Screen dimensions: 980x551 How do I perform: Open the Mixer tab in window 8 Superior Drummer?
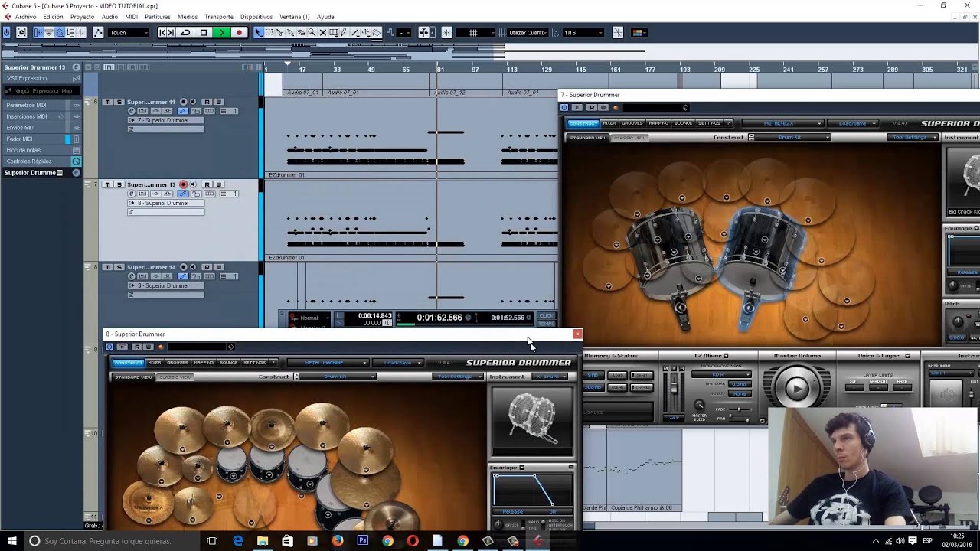tap(155, 363)
